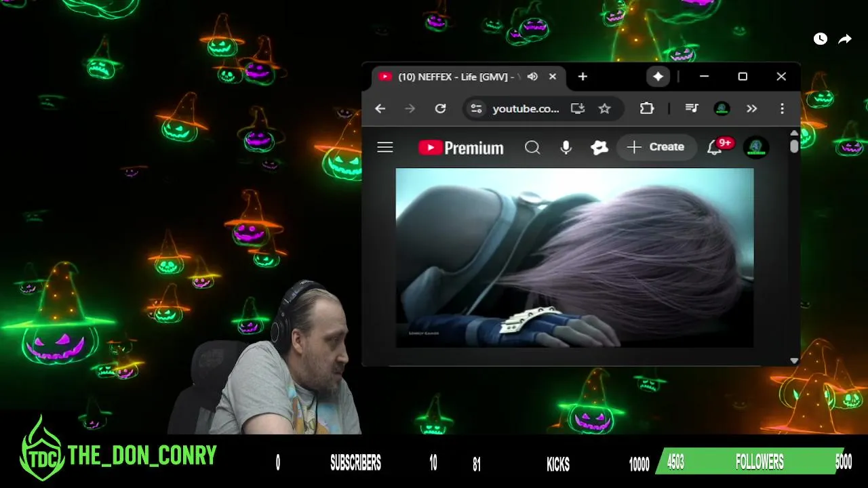The image size is (868, 488).
Task: Reload the YouTube page
Action: (x=440, y=108)
